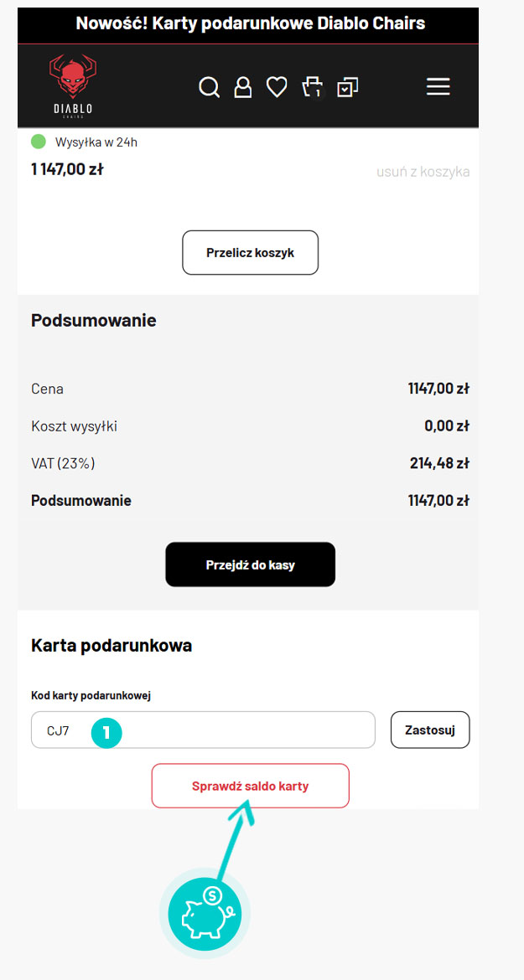524x980 pixels.
Task: Click the green shipping status dot
Action: (x=37, y=142)
